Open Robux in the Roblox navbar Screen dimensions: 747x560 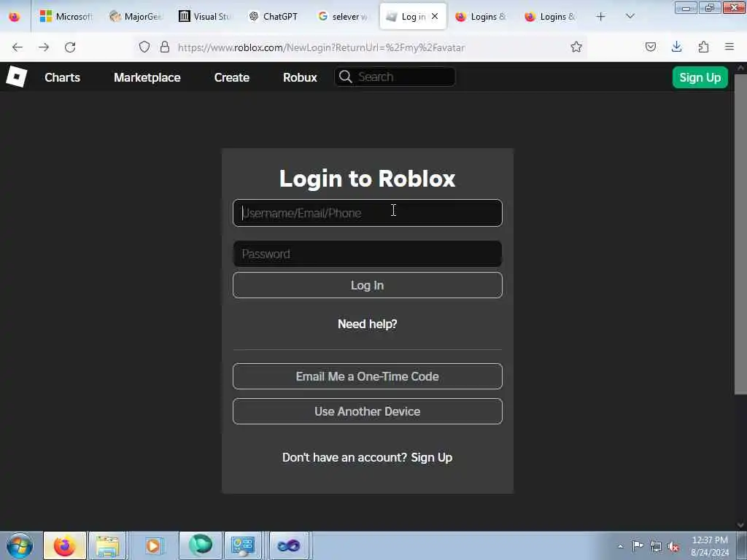pos(300,77)
